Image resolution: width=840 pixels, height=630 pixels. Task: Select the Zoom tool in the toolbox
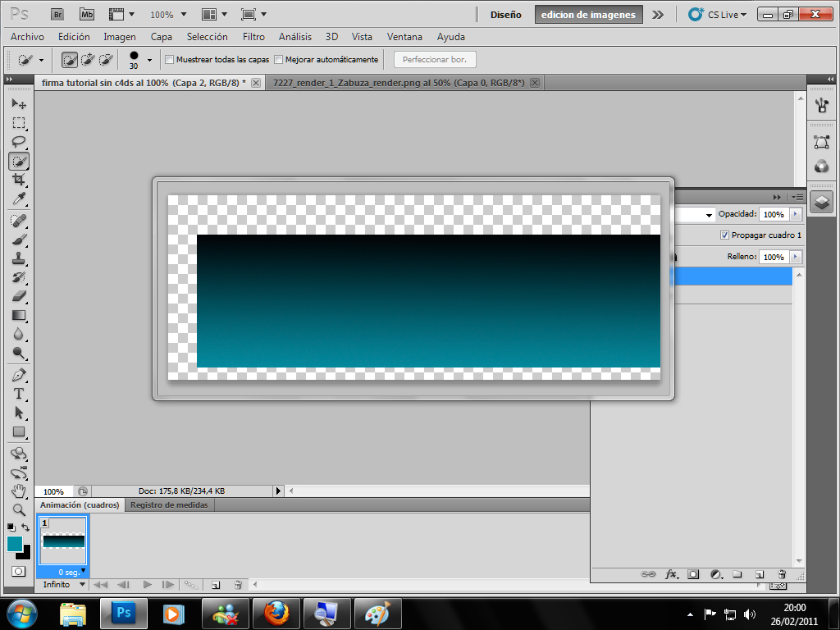pyautogui.click(x=19, y=509)
